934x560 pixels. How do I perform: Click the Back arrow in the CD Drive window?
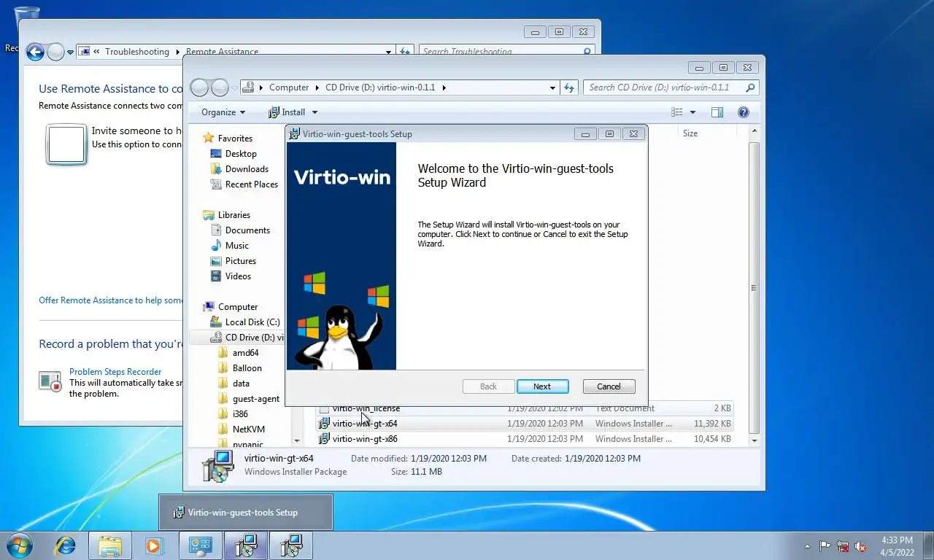click(x=199, y=87)
